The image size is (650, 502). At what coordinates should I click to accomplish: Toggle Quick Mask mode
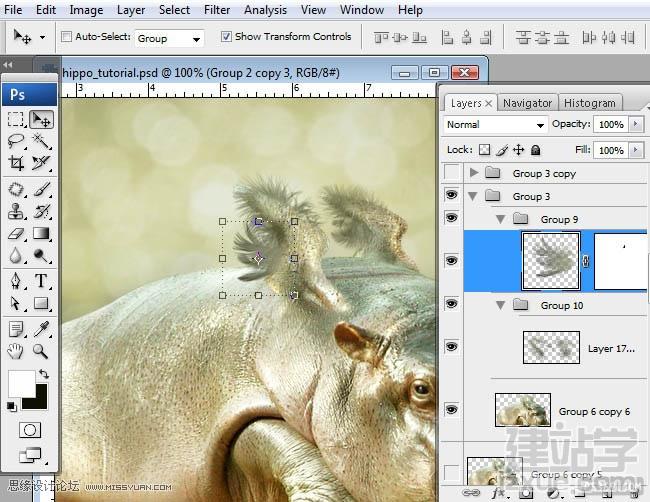[30, 430]
